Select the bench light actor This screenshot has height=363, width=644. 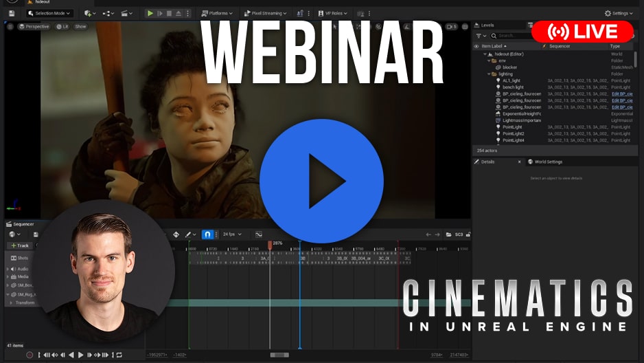pyautogui.click(x=513, y=87)
